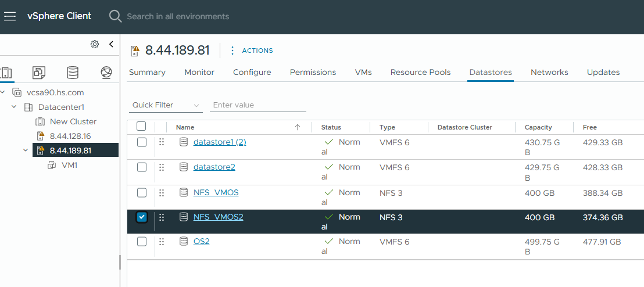
Task: Click the vcsa90.hs.com vCenter icon
Action: [17, 92]
